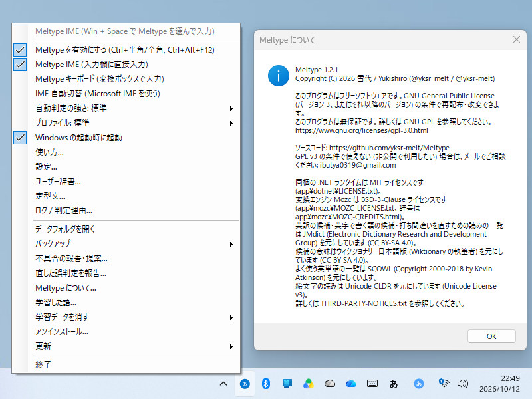Uncheck Meltype を有効にする

coord(126,50)
